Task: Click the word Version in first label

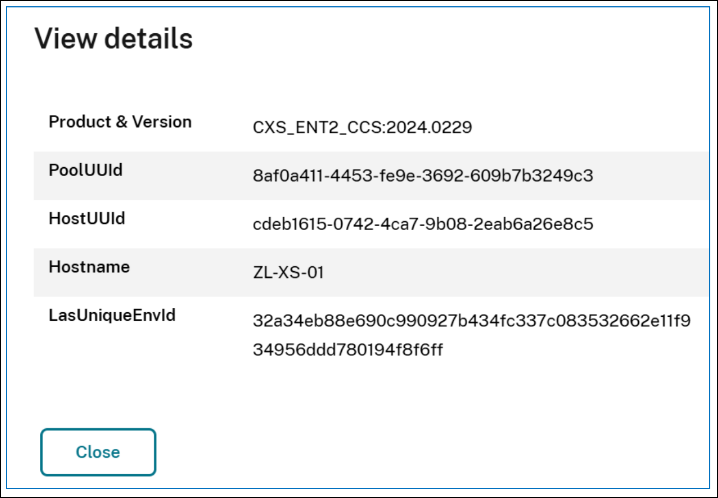Action: 163,122
